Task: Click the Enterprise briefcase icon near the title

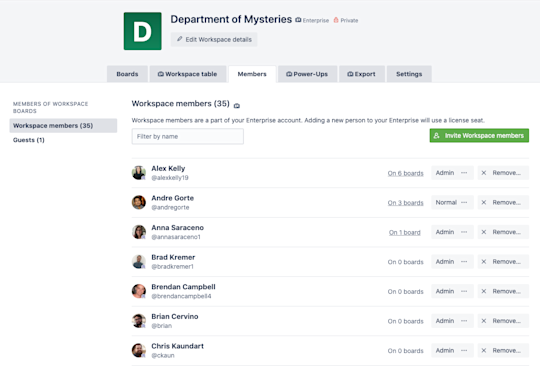Action: (298, 20)
